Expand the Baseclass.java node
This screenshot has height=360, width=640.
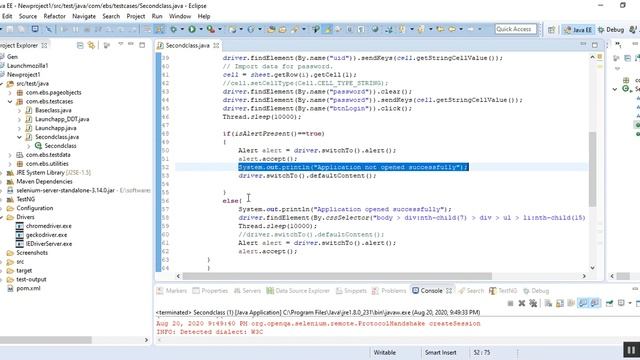coord(19,111)
